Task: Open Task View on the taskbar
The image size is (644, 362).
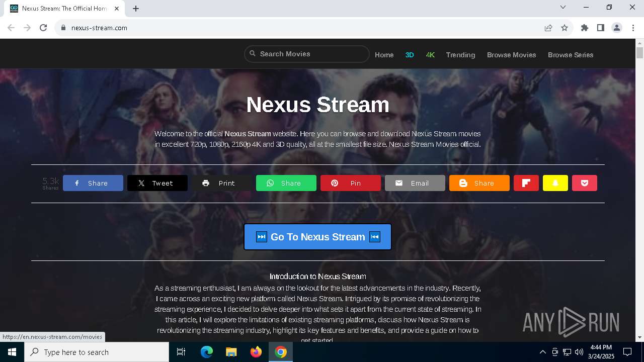Action: (181, 352)
